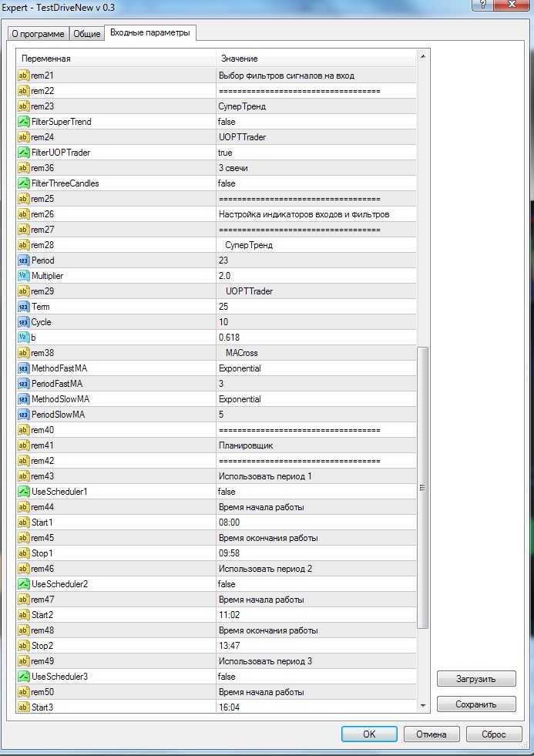
Task: Toggle UseScheduler3 false value
Action: (x=316, y=677)
